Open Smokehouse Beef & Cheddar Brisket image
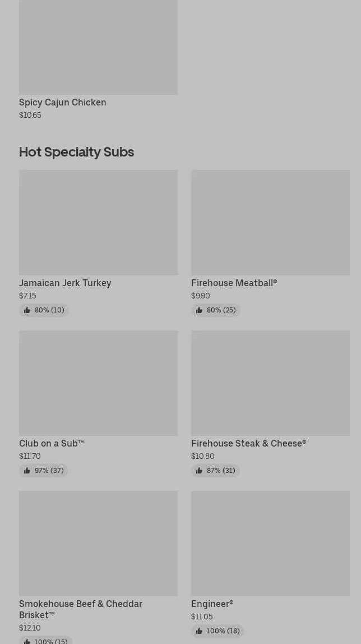 tap(98, 544)
